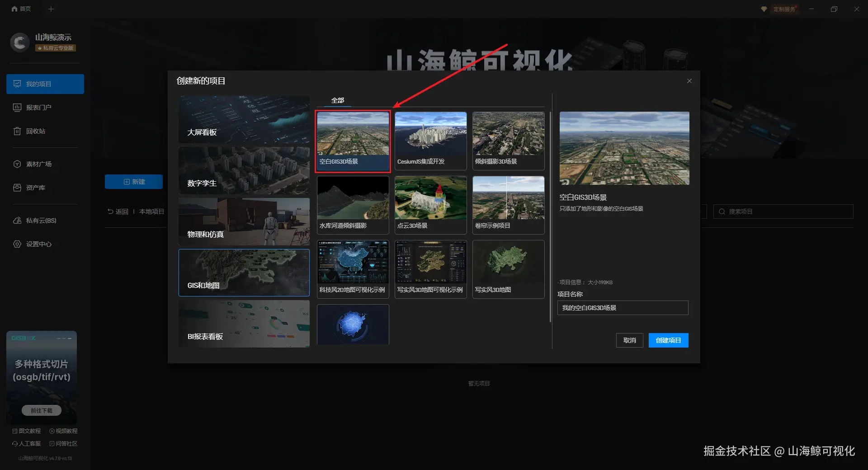Click the 本地项目 breadcrumb text
The image size is (868, 470).
pos(151,211)
